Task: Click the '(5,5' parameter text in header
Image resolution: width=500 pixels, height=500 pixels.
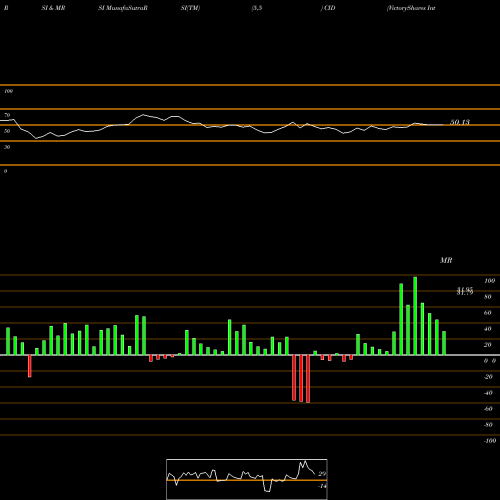Action: pos(257,8)
